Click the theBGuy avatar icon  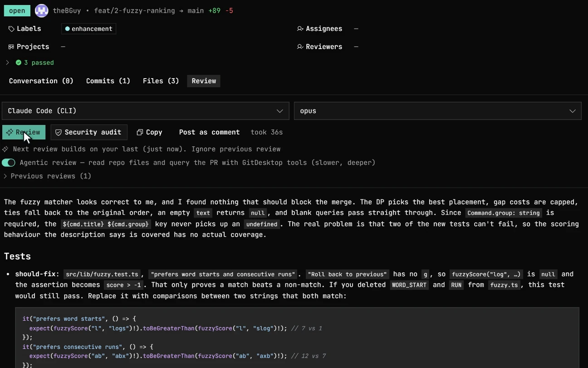pos(42,10)
